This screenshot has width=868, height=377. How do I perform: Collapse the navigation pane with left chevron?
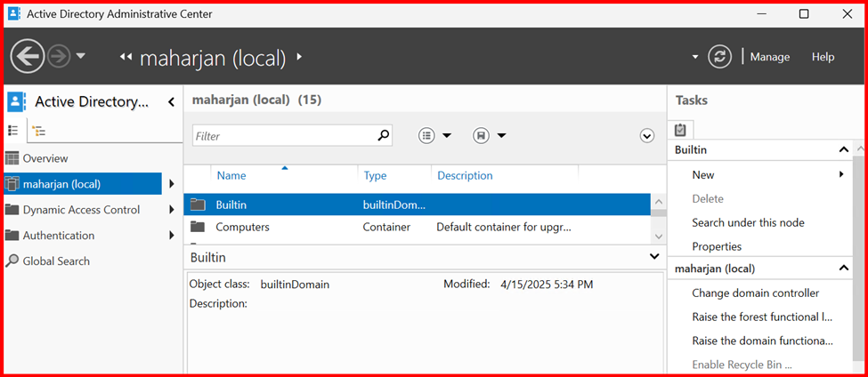point(171,102)
